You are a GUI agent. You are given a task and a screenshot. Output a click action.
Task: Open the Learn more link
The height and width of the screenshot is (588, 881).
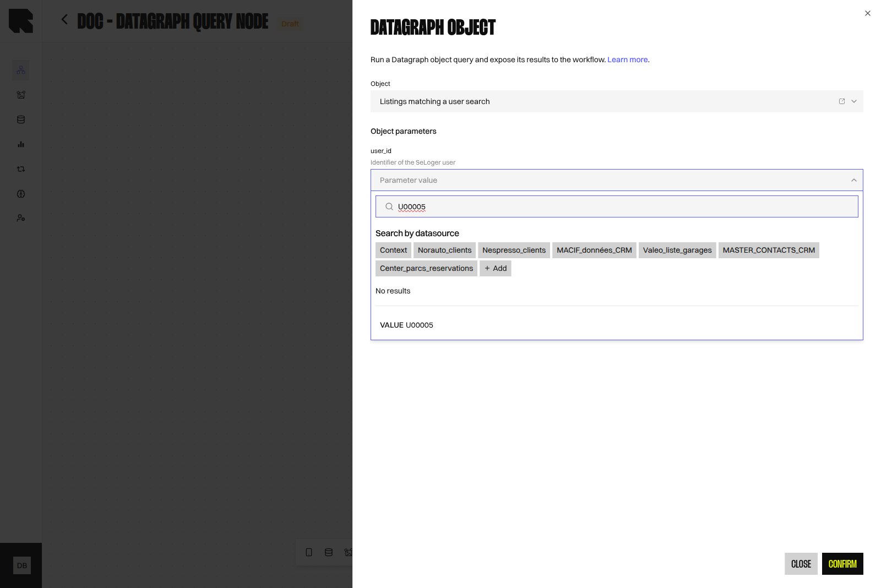pos(627,59)
